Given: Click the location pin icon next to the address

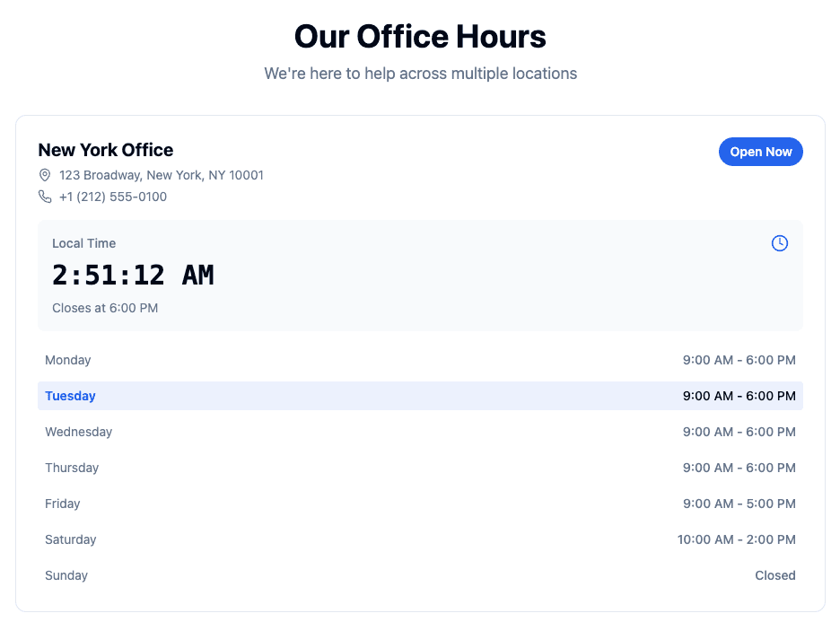Looking at the screenshot, I should click(x=45, y=175).
